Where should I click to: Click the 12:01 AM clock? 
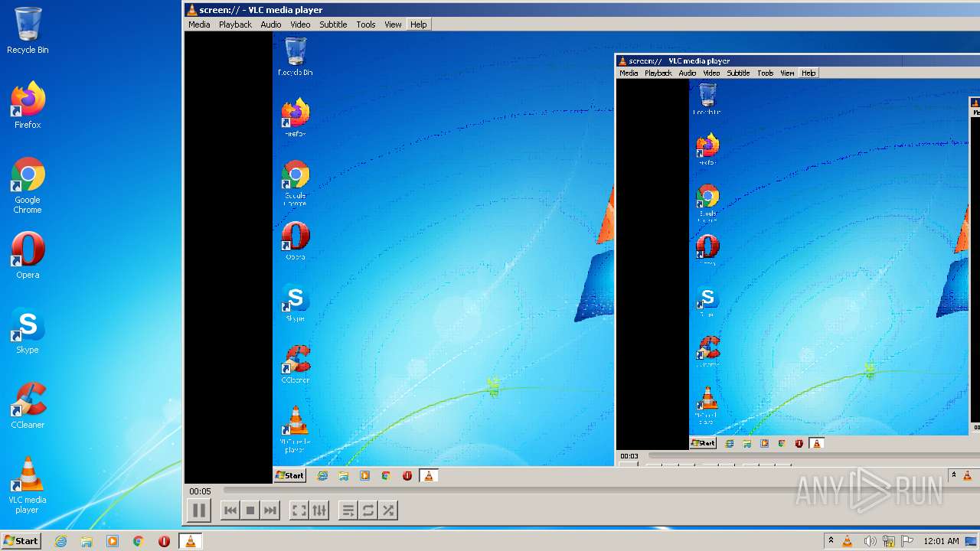click(941, 541)
